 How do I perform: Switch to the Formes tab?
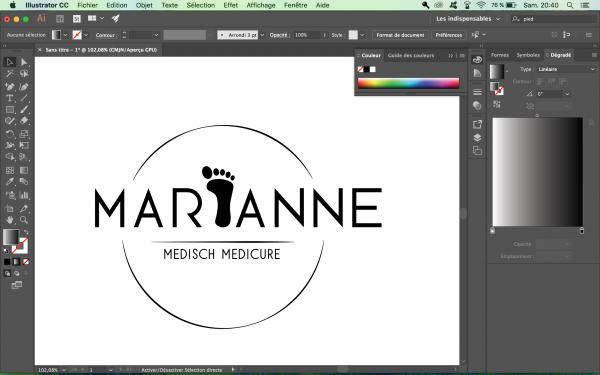[x=500, y=55]
